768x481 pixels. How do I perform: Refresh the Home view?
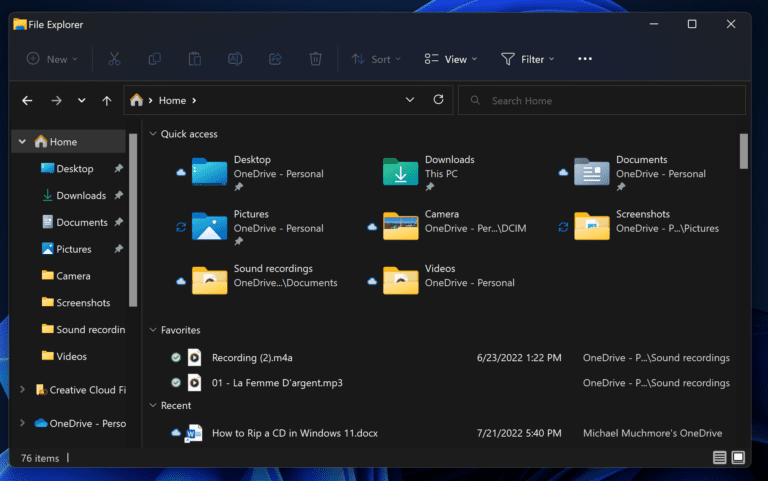(438, 99)
